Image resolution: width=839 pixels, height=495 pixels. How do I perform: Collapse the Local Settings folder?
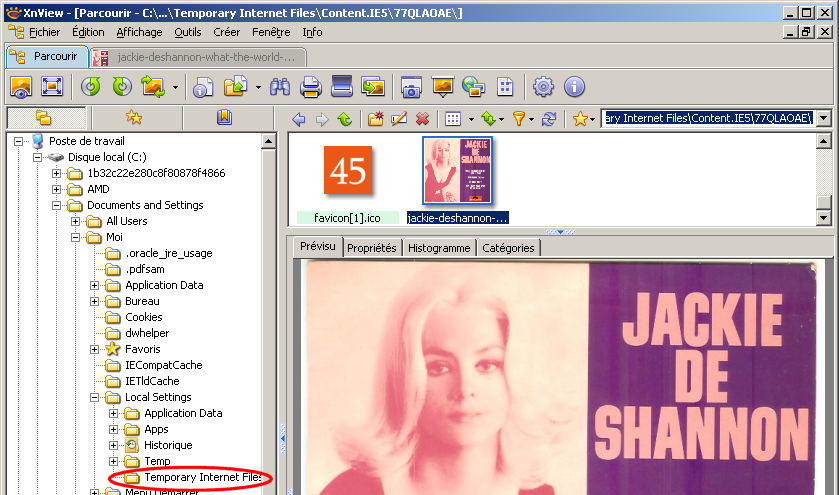pyautogui.click(x=95, y=398)
